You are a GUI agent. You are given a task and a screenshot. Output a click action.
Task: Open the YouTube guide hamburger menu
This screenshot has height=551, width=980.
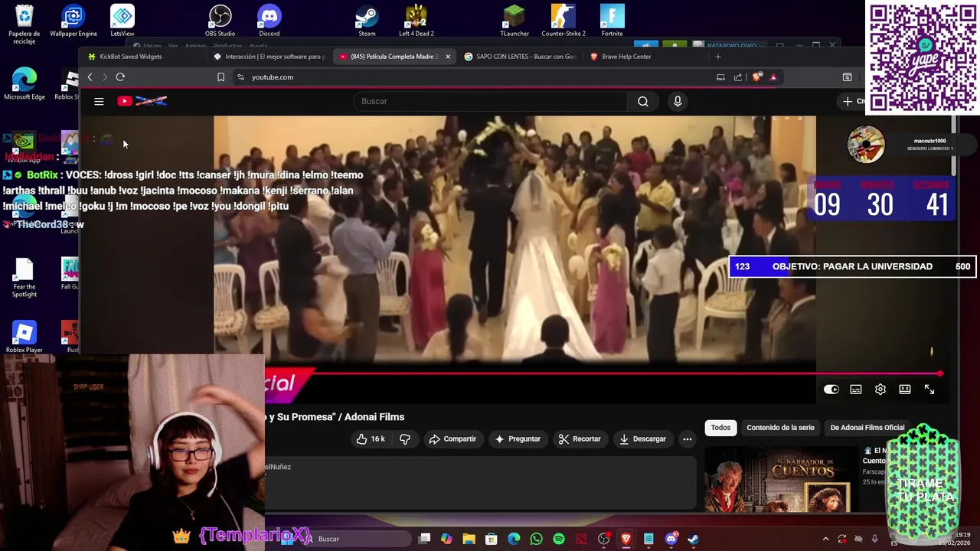[x=99, y=101]
